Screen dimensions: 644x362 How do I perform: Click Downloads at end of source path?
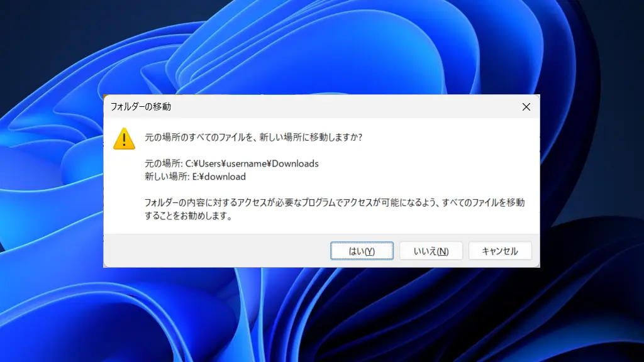click(296, 163)
